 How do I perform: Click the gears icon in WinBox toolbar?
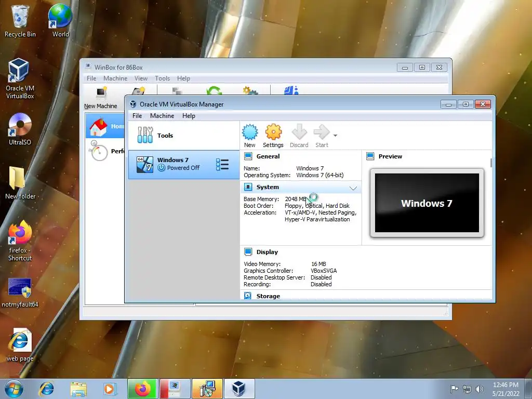coord(250,90)
